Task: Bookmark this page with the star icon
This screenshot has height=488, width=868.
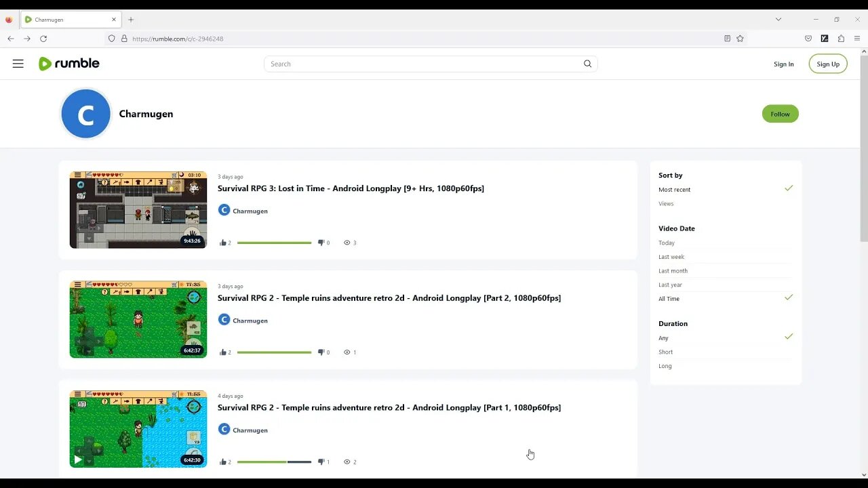Action: coord(740,39)
